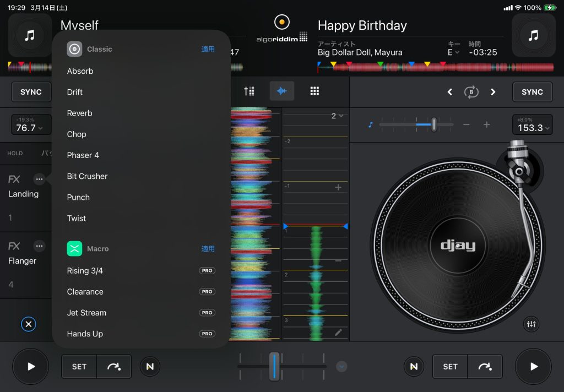Toggle SYNC on the left deck
This screenshot has height=392, width=564.
click(x=31, y=92)
